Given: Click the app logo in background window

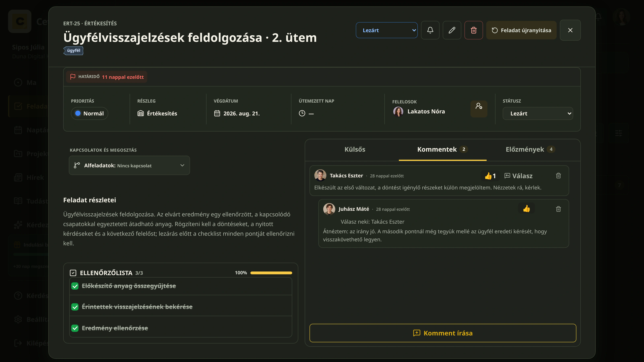Looking at the screenshot, I should (20, 21).
